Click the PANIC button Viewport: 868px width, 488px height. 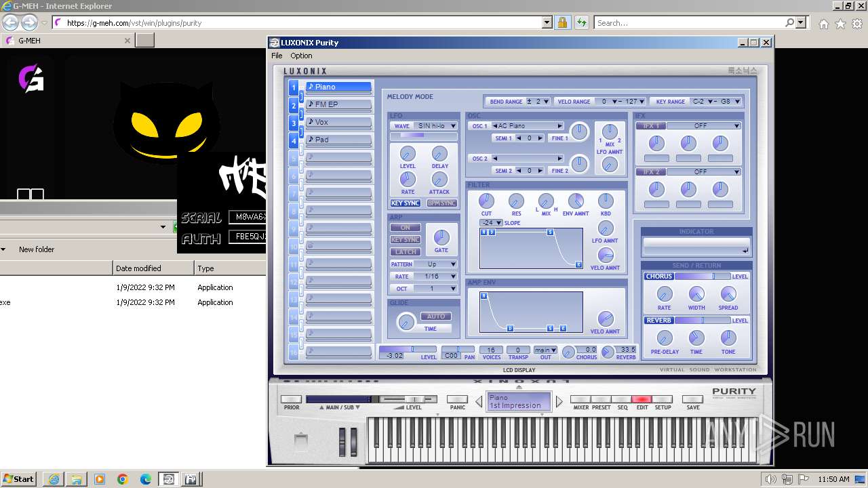[x=457, y=399]
